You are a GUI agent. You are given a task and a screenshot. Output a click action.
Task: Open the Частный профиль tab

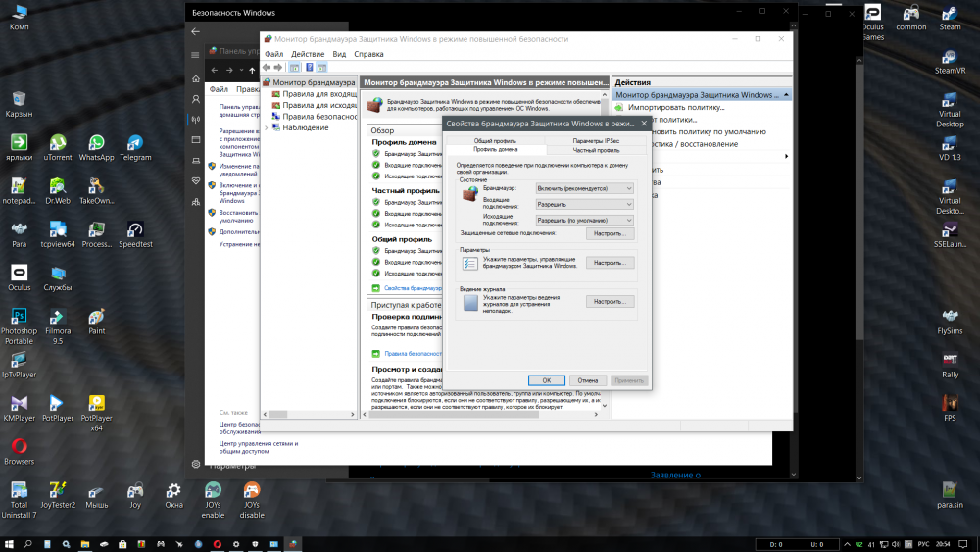[596, 151]
